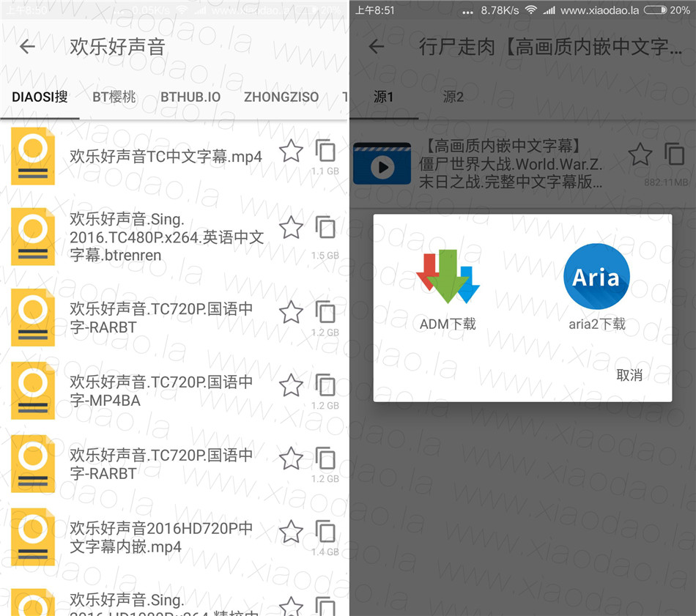This screenshot has width=696, height=616.
Task: Go back from the 行尸走肉 detail screen
Action: tap(377, 46)
